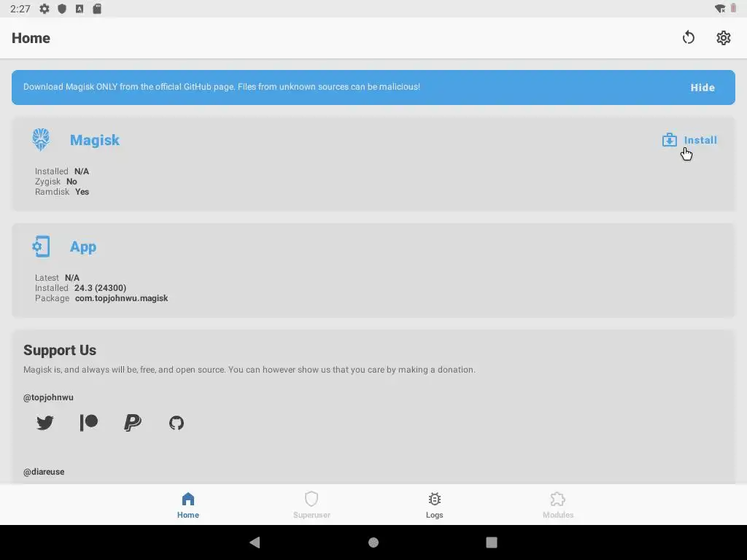This screenshot has width=747, height=560.
Task: Select the App card title
Action: pos(83,246)
